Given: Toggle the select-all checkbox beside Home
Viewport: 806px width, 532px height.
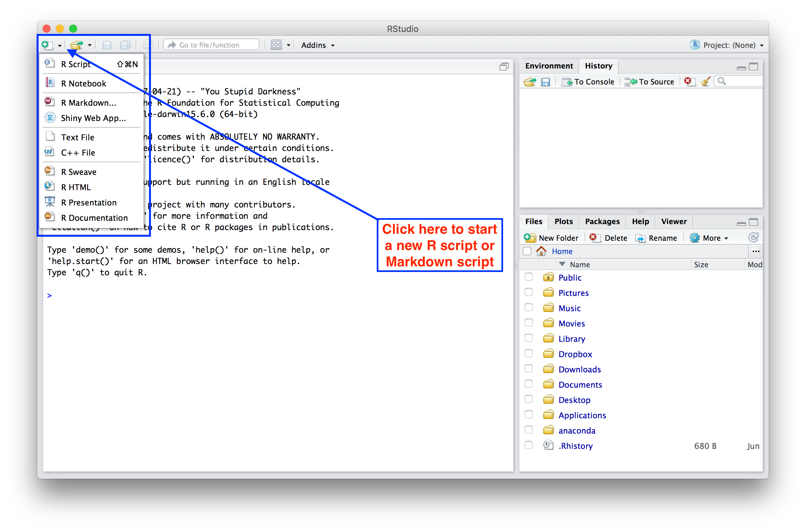Looking at the screenshot, I should [x=527, y=251].
